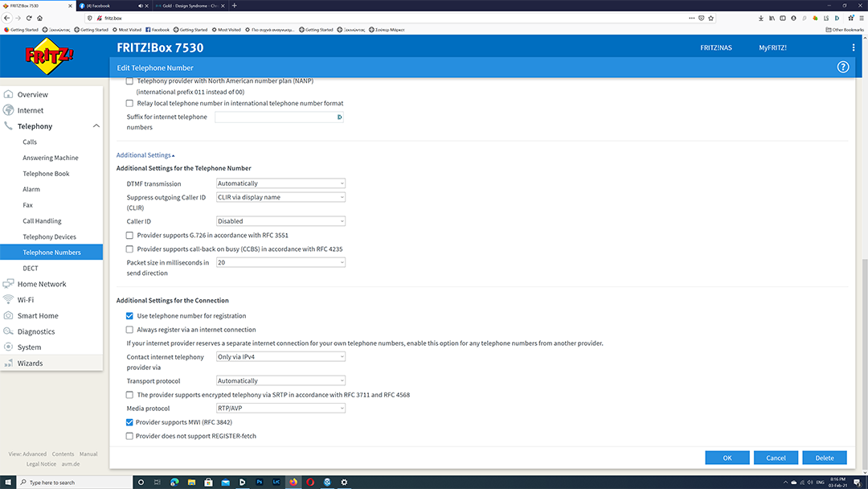Save page to Pocket icon
868x489 pixels.
(702, 18)
